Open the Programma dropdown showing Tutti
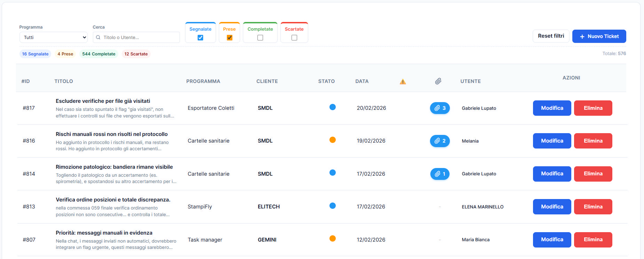 pos(54,37)
